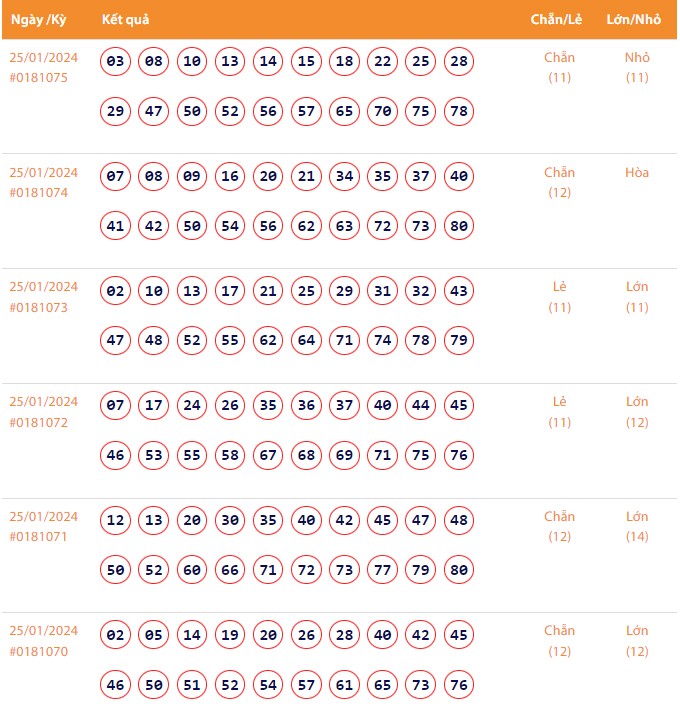This screenshot has width=680, height=722.
Task: Open draw #0181074 link
Action: pos(39,193)
